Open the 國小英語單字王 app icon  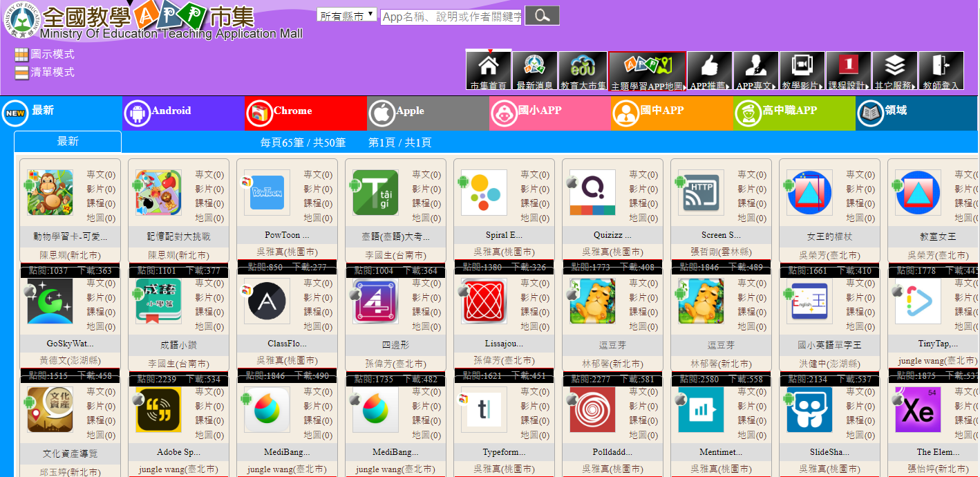[x=809, y=301]
